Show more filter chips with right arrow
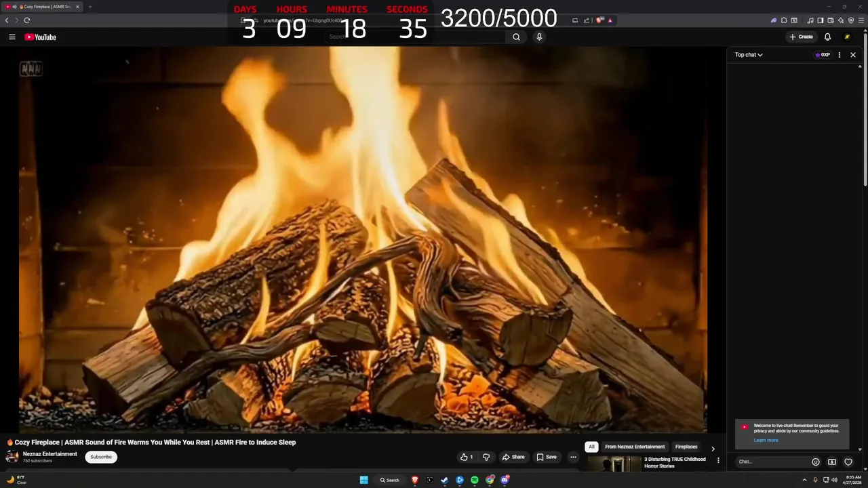Viewport: 868px width, 488px height. (x=713, y=449)
